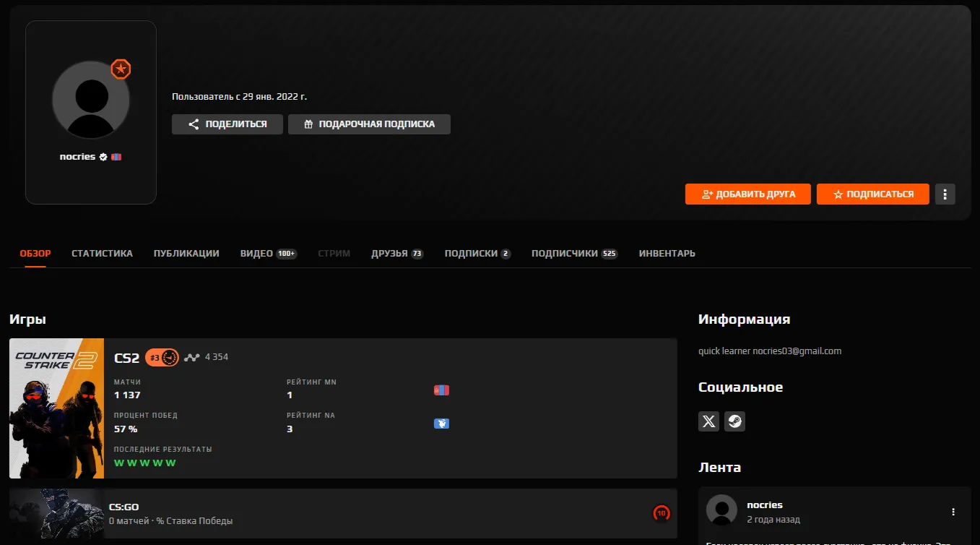Click the "2 года назад" post timestamp
Image resolution: width=980 pixels, height=545 pixels.
773,520
